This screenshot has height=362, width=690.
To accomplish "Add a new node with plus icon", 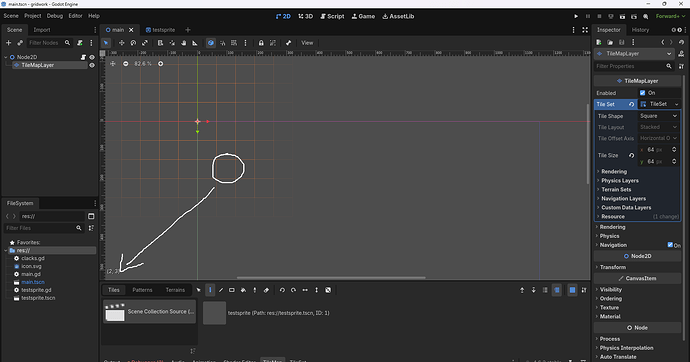I will pyautogui.click(x=8, y=43).
